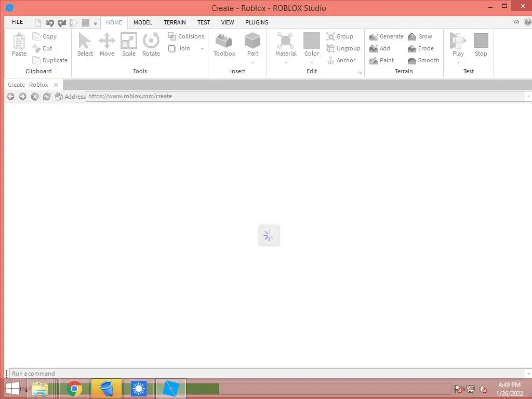Switch to the TERRAIN ribbon tab

(x=175, y=22)
